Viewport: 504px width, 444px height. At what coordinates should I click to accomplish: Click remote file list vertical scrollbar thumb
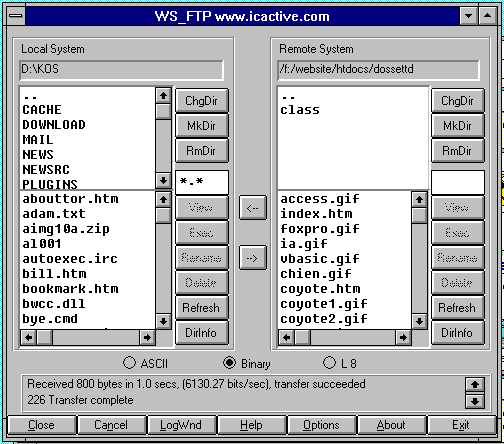419,216
